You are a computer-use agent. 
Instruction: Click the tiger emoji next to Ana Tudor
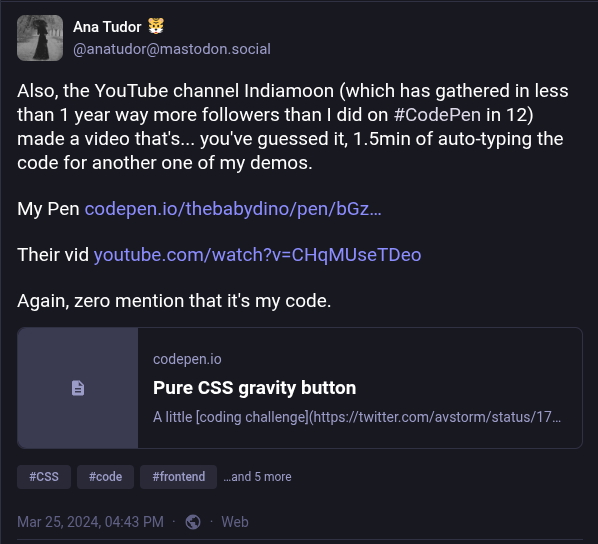click(156, 26)
